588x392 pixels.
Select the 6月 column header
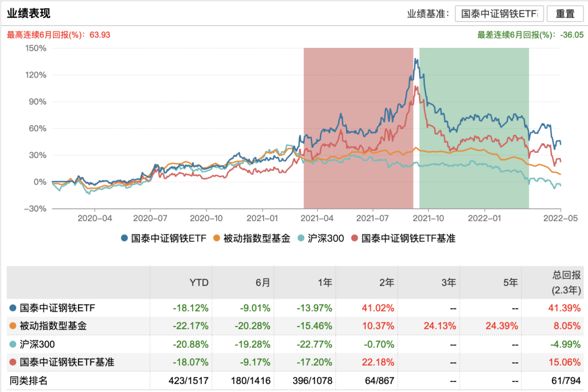[x=262, y=283]
